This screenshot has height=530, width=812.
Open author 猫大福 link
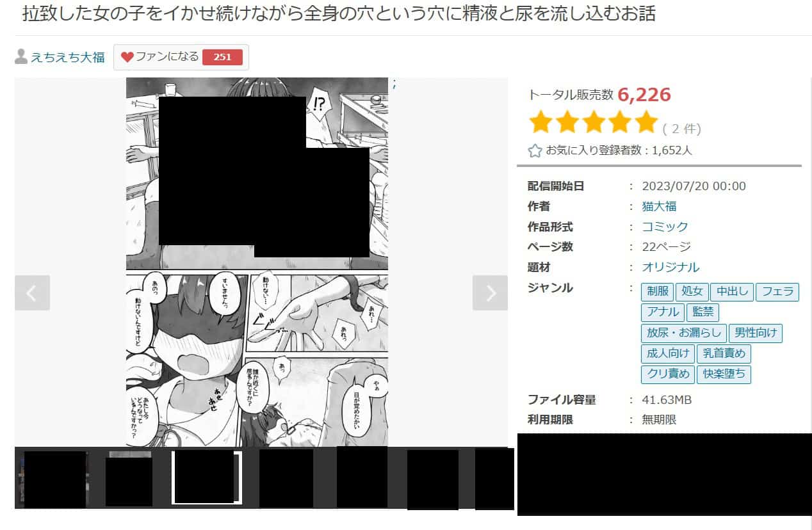659,206
